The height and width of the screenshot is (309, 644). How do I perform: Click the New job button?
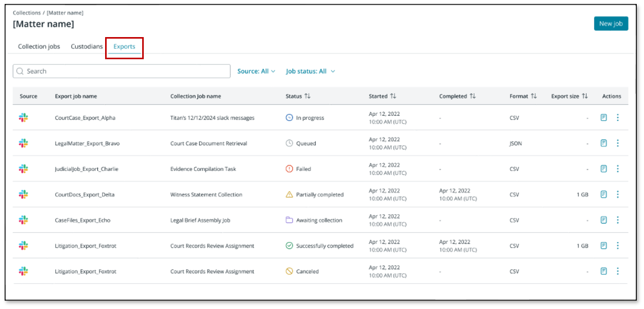(x=611, y=24)
